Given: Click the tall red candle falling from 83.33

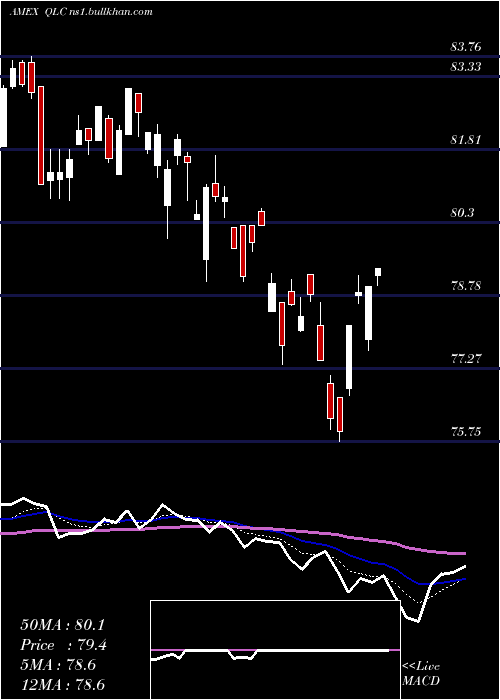Looking at the screenshot, I should pos(41,135).
